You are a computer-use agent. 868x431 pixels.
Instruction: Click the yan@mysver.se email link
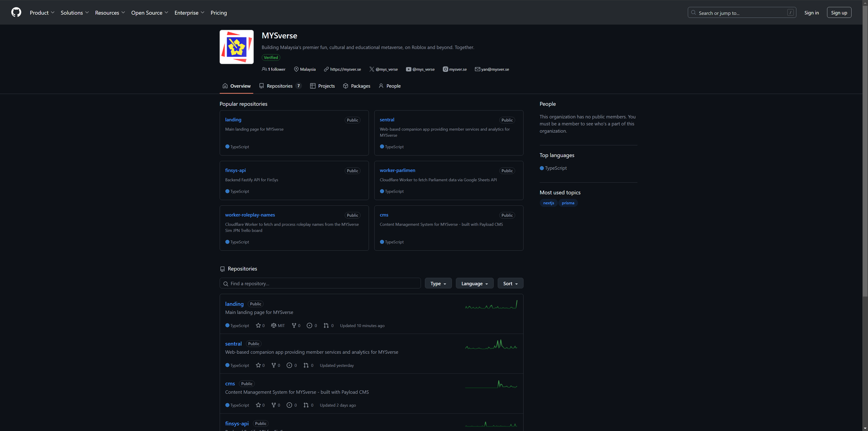[495, 69]
